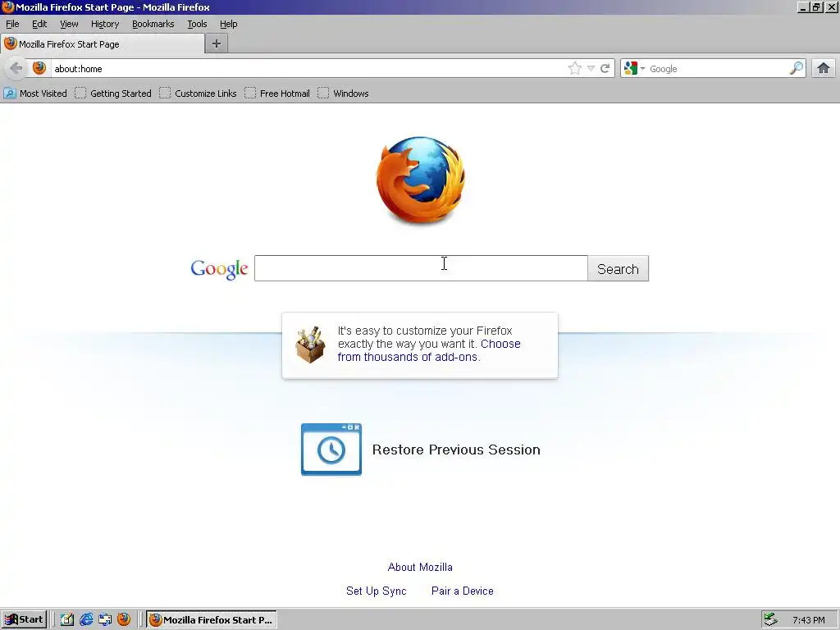Launch Internet Explorer from quick launch
This screenshot has height=630, width=840.
(x=86, y=619)
